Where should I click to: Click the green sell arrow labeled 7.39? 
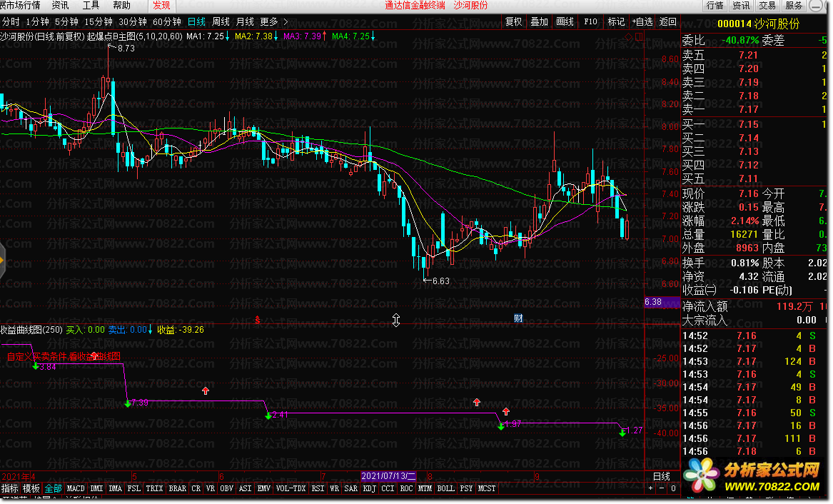128,403
